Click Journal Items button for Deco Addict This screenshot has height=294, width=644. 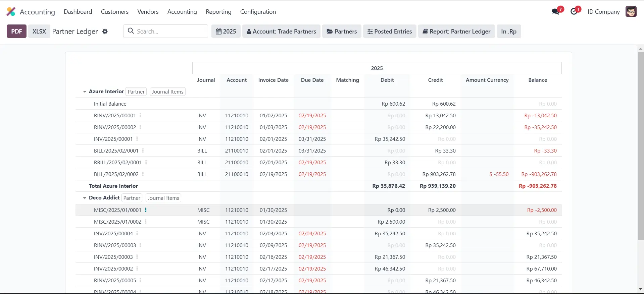163,198
